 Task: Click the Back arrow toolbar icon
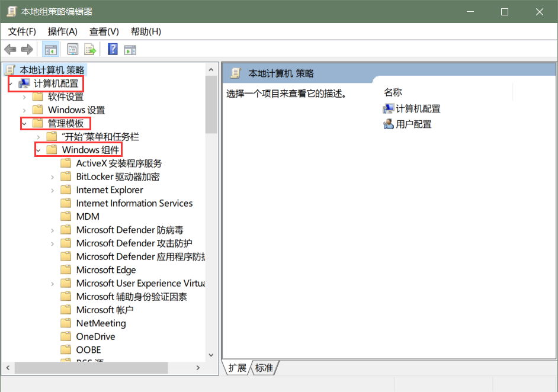pyautogui.click(x=10, y=50)
